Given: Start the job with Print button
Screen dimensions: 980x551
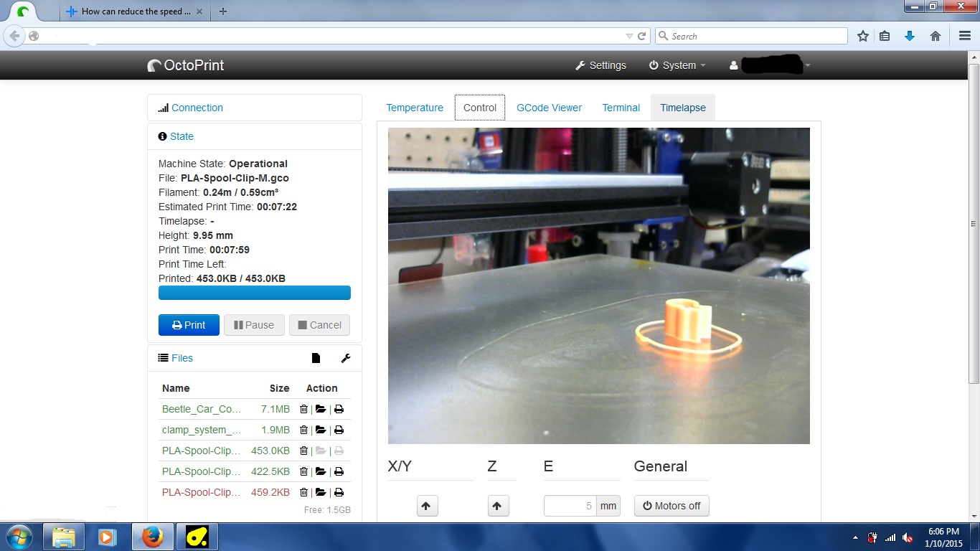Looking at the screenshot, I should pos(189,325).
